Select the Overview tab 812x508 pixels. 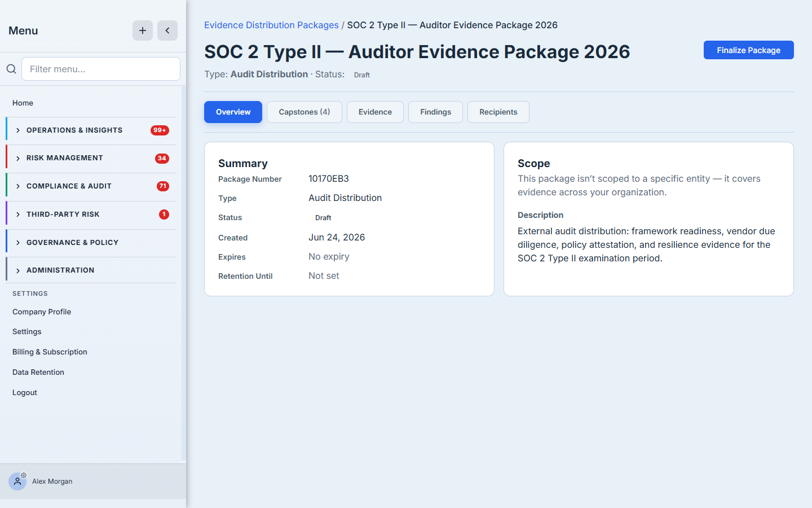point(233,112)
